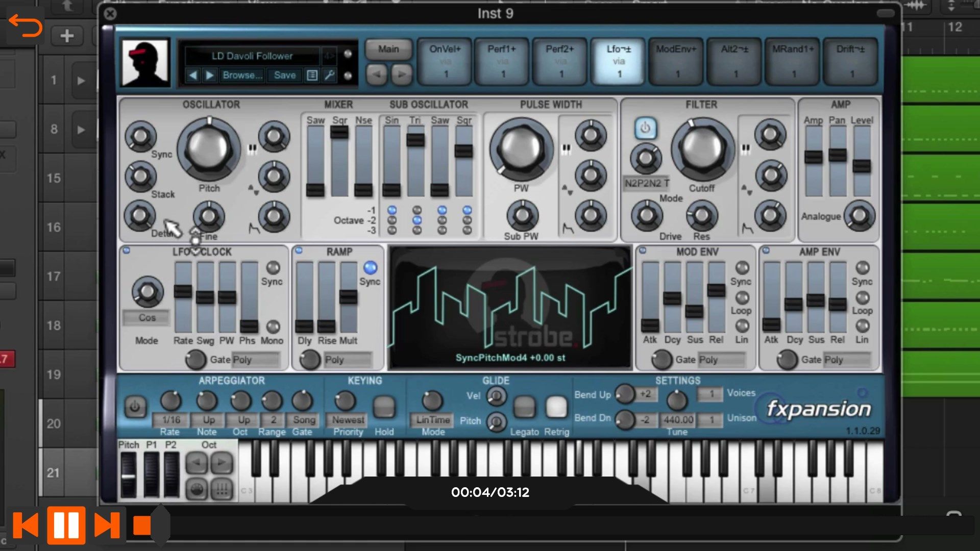Click the skip to previous playback icon
980x551 pixels.
26,525
